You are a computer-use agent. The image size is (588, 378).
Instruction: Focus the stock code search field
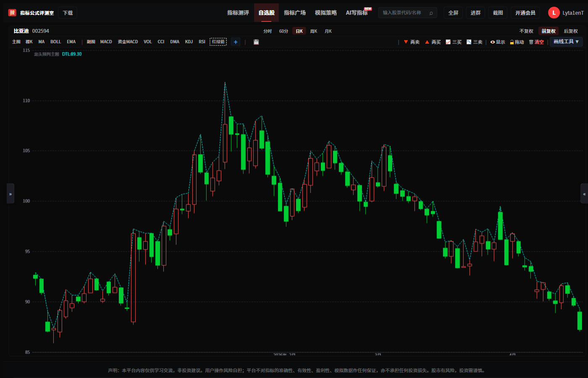point(403,13)
